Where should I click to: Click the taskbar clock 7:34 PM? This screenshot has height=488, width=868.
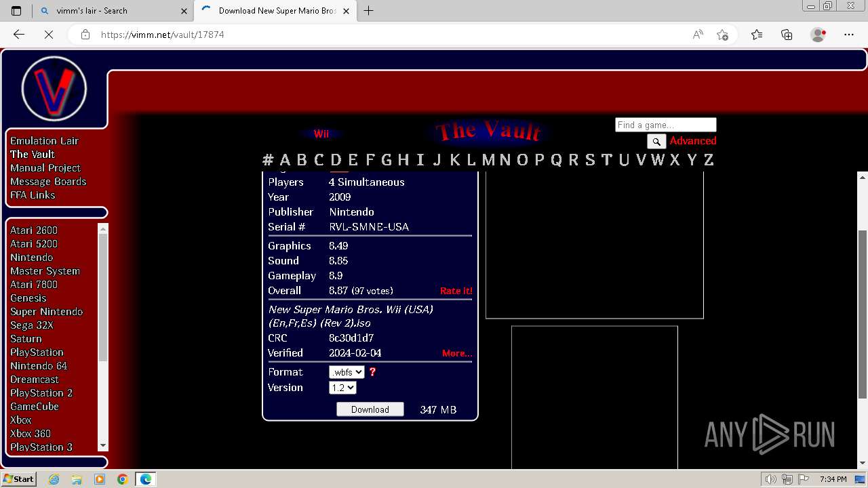(833, 479)
